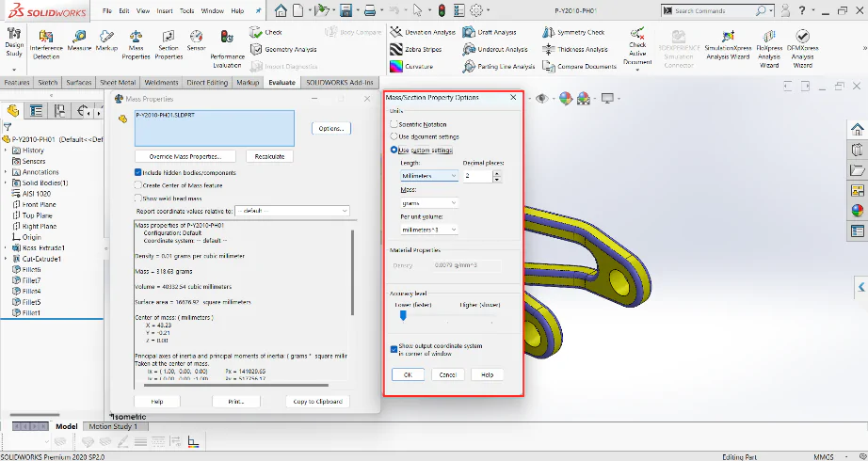Launch FloXpress Analysis Wizard

point(769,49)
